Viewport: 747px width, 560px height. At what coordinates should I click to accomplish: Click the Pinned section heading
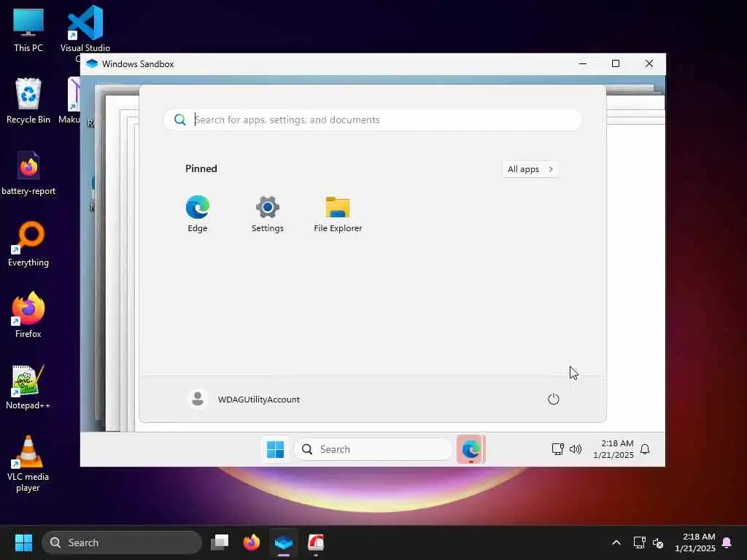point(201,168)
